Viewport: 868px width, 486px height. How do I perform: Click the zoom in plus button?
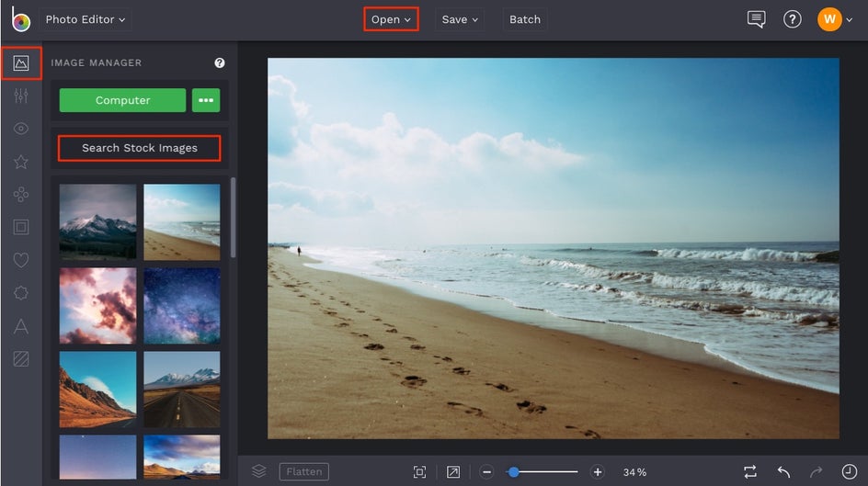click(x=598, y=472)
